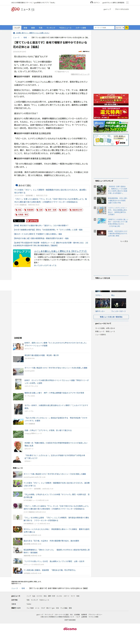Click the 福島中央テレビニュース source link
Image resolution: width=140 pixels, height=644 pixels.
click(x=80, y=74)
